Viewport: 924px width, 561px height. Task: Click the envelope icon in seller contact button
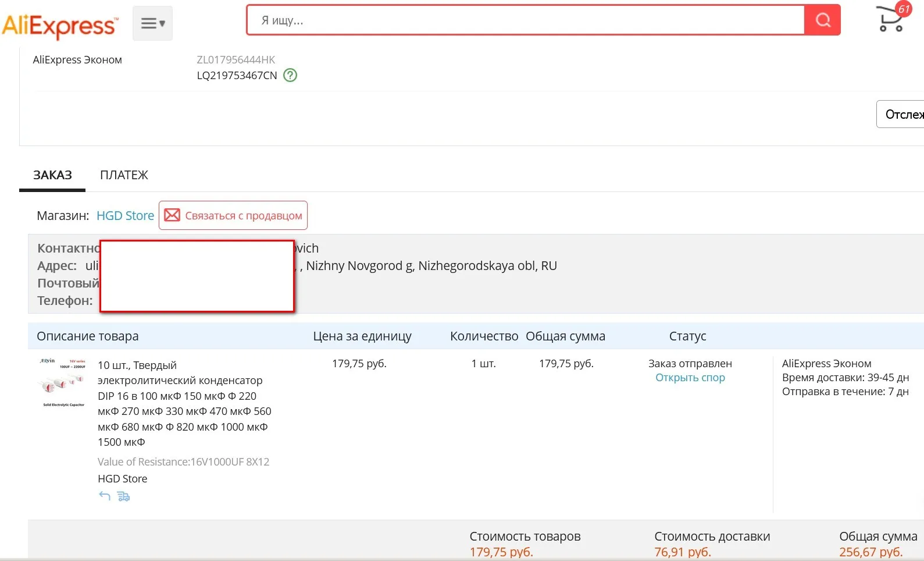172,215
